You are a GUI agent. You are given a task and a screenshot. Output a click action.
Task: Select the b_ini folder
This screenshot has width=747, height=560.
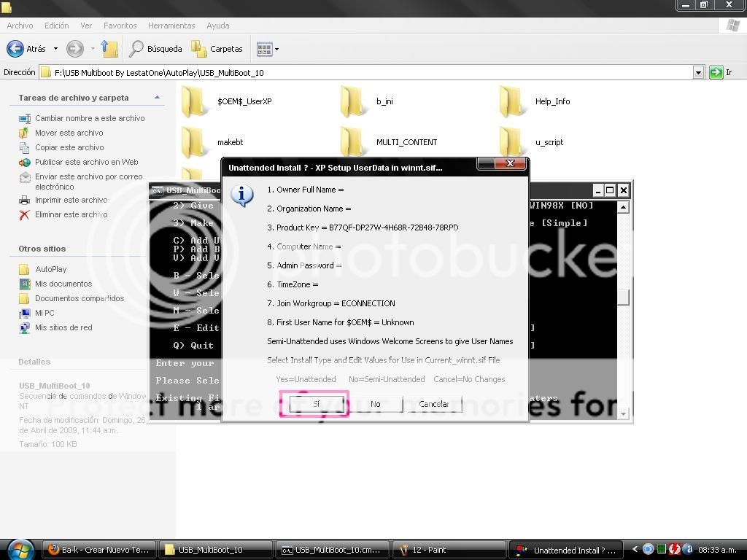pyautogui.click(x=367, y=101)
